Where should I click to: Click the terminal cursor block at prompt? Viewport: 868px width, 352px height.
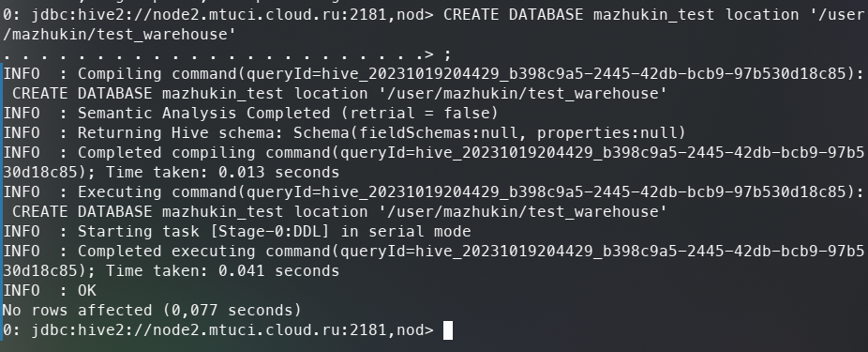448,330
